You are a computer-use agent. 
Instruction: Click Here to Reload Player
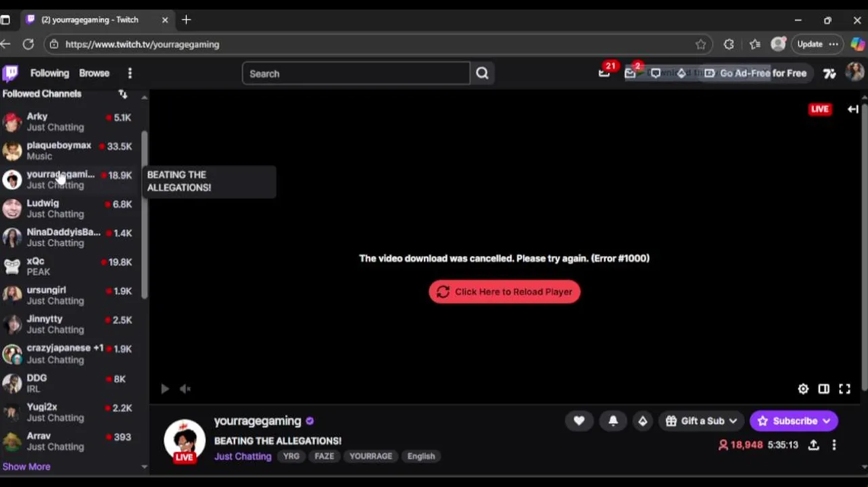(x=504, y=292)
